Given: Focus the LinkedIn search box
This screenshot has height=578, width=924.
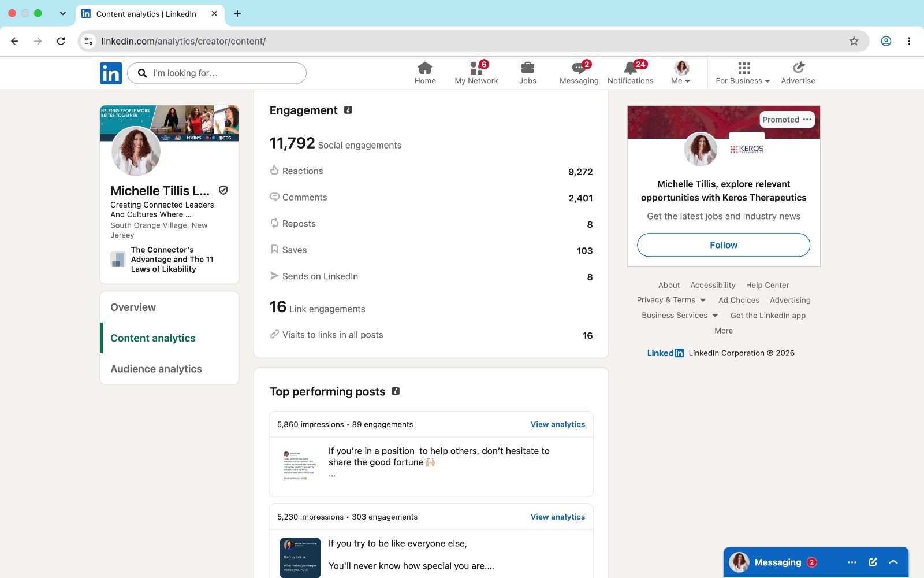Looking at the screenshot, I should pos(217,73).
